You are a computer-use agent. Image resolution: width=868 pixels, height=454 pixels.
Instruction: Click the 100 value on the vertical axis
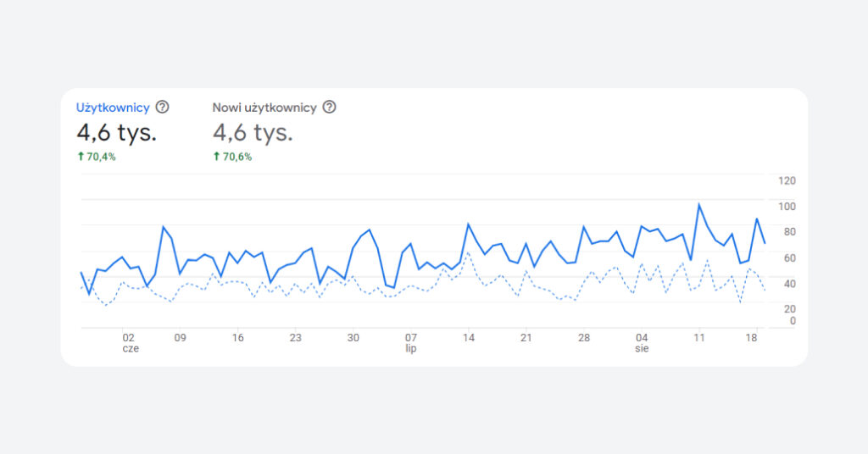click(x=787, y=207)
